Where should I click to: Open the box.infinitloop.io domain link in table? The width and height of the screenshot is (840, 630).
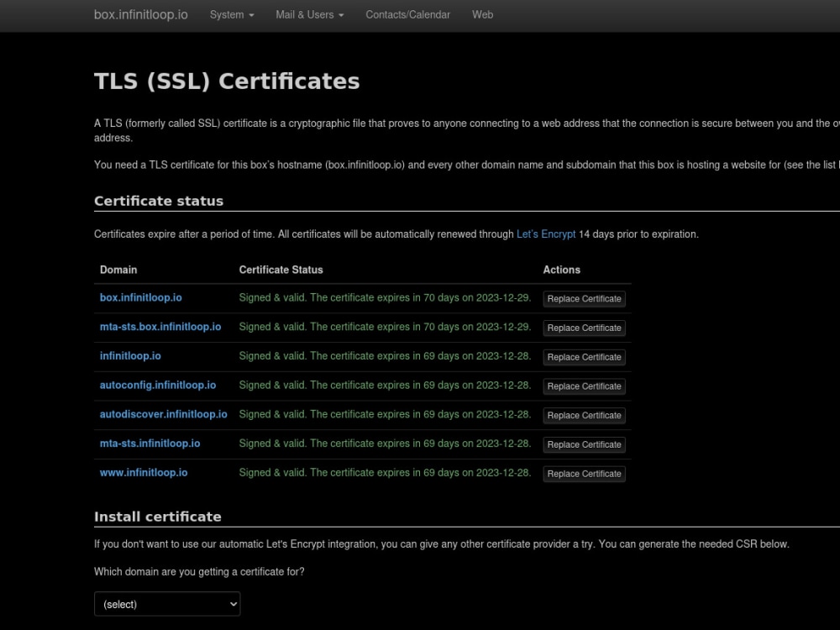(140, 297)
